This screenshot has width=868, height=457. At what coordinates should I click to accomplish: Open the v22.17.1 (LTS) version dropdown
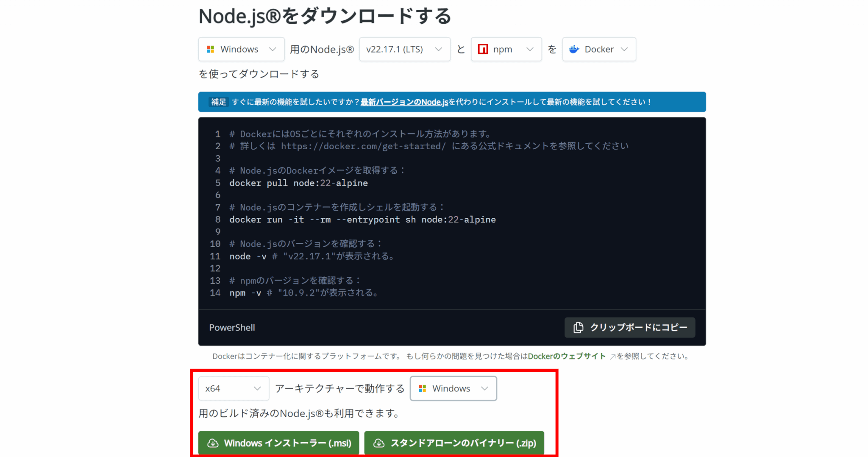tap(405, 49)
